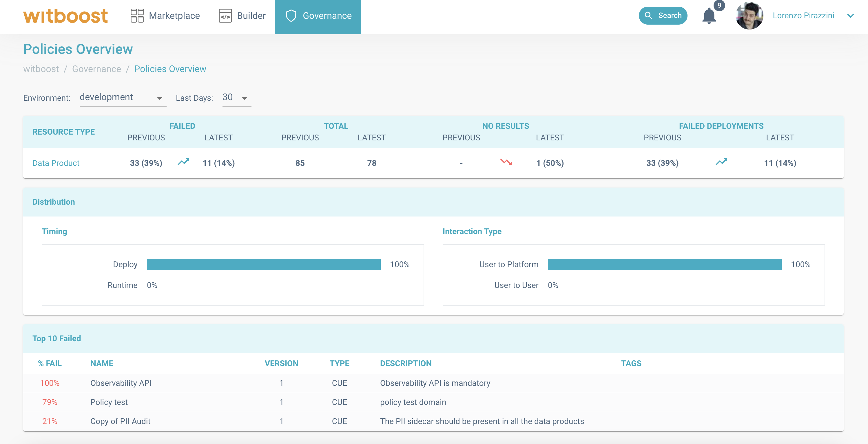868x444 pixels.
Task: Click the Failed trend arrow icon
Action: point(183,162)
